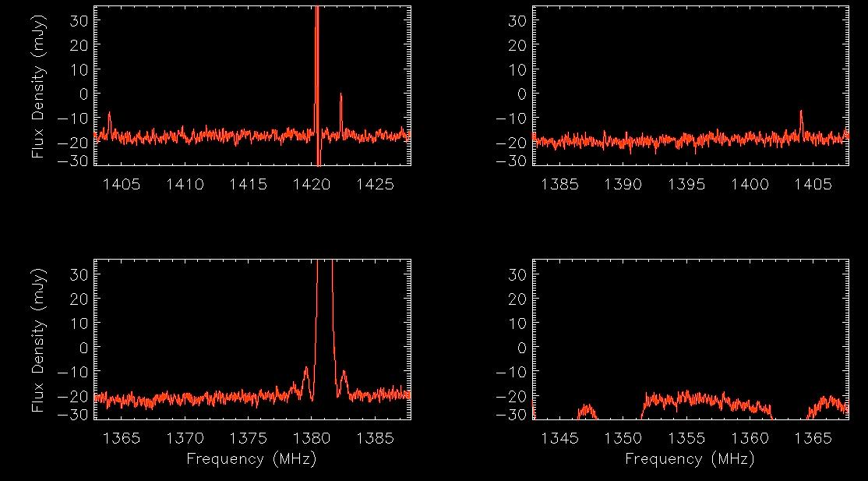Click the Frequency (MHz) label under bottom-right plot
868x481 pixels.
(x=690, y=459)
